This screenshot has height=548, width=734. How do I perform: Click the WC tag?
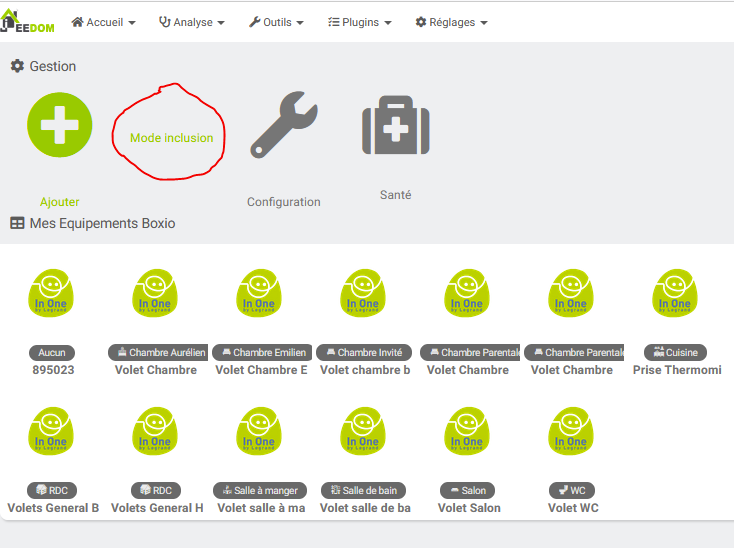tap(572, 490)
